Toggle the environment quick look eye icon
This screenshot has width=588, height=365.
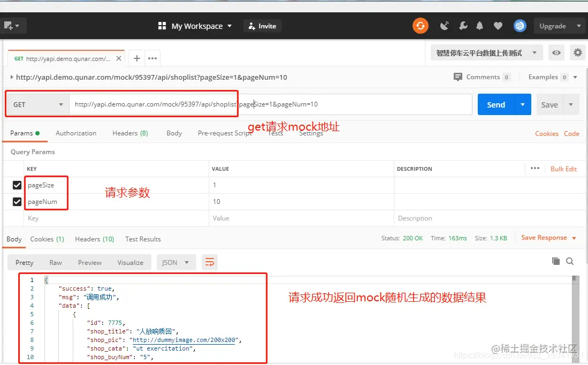pyautogui.click(x=556, y=53)
